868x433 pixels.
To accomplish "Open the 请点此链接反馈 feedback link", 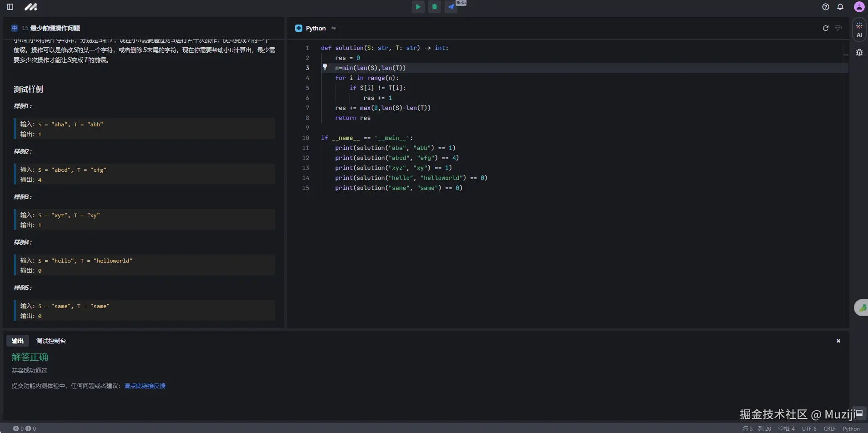I will [x=145, y=386].
